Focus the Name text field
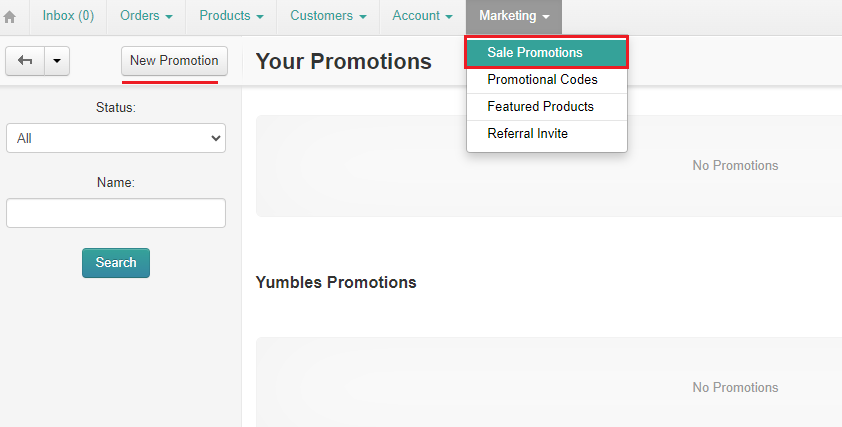 click(116, 213)
